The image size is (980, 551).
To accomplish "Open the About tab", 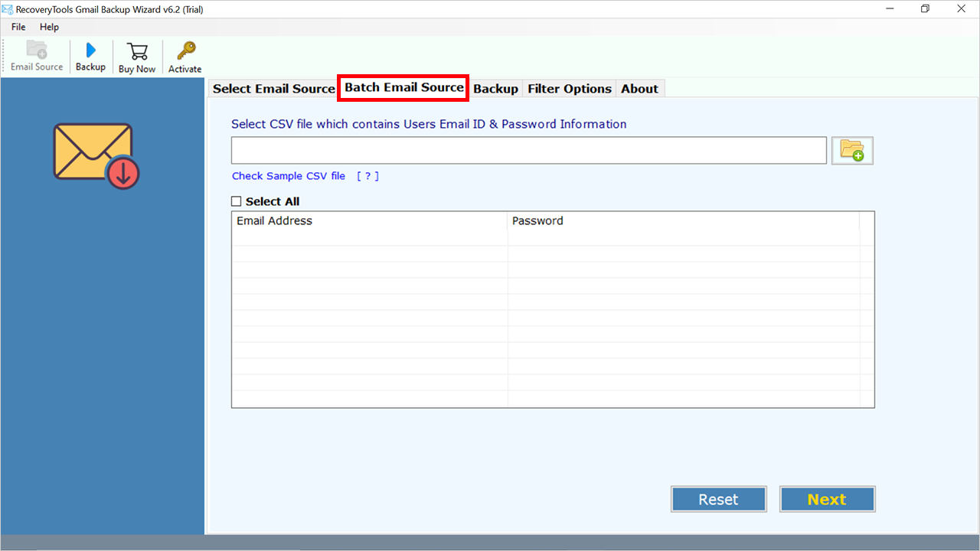I will click(x=639, y=89).
